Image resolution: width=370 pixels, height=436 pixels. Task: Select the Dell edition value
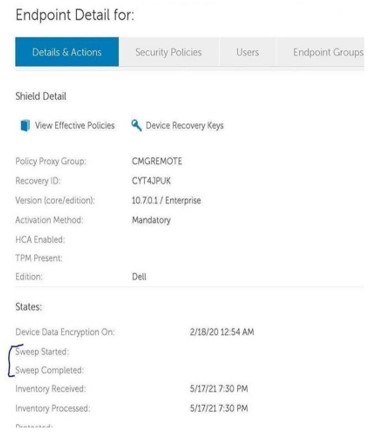click(139, 277)
